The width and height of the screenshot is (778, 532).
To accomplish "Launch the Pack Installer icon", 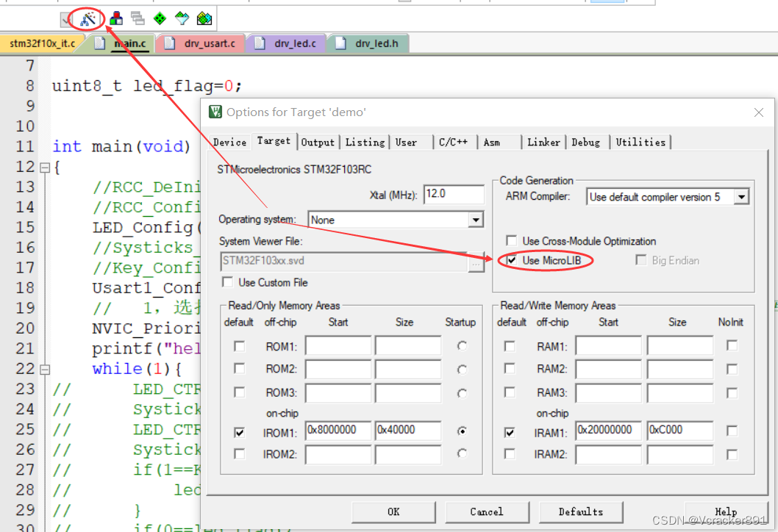I will [204, 19].
